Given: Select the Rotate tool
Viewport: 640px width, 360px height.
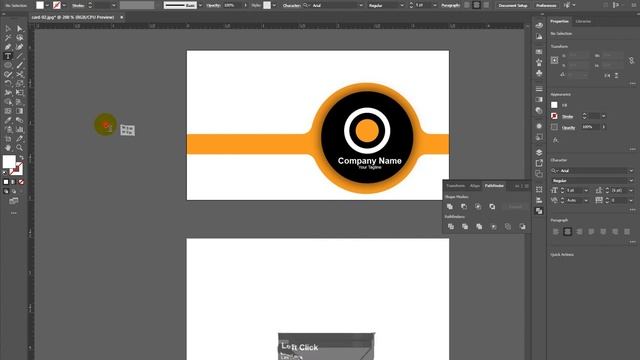Looking at the screenshot, I should pyautogui.click(x=8, y=84).
